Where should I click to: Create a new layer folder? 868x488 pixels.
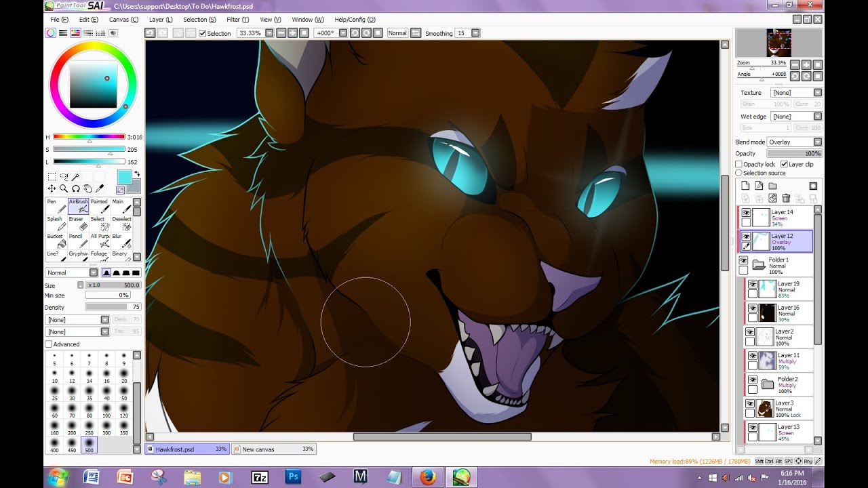tap(772, 186)
